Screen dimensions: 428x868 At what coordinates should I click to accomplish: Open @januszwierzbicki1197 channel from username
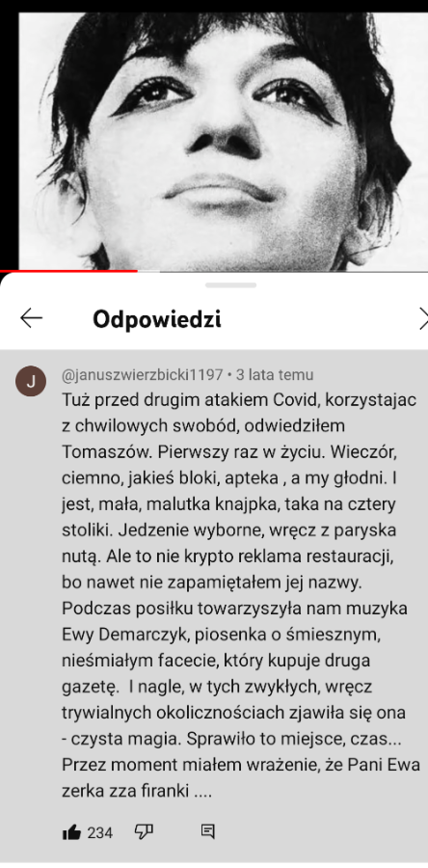click(142, 375)
